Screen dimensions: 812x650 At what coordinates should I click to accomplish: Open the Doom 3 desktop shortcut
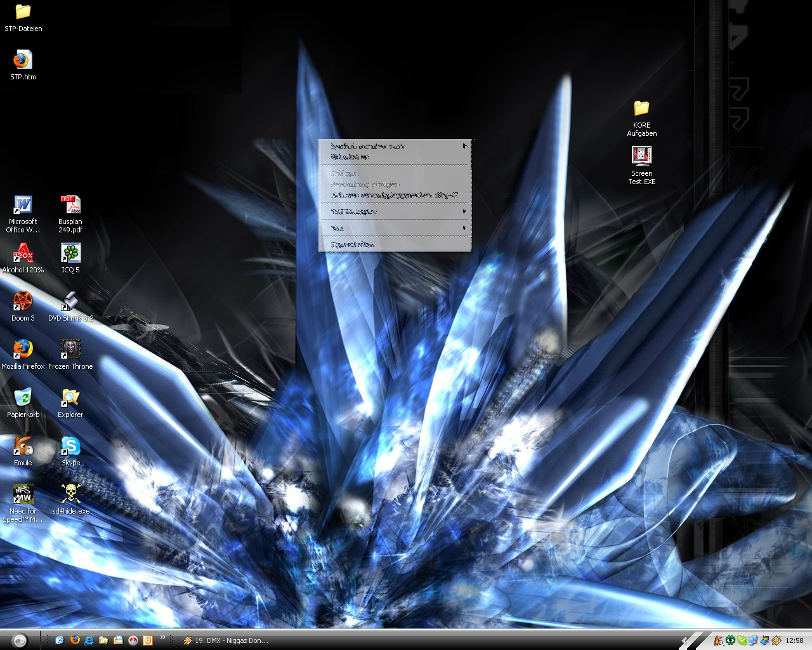(x=23, y=301)
